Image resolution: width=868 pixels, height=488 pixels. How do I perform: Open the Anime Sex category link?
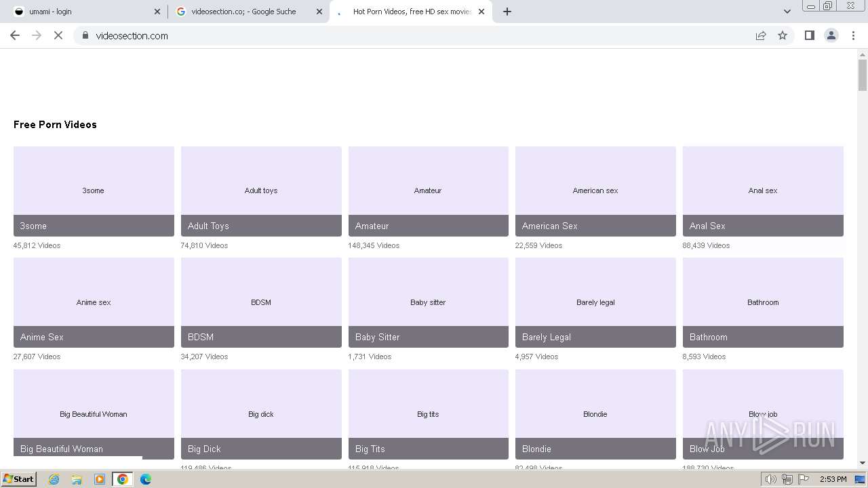point(94,302)
